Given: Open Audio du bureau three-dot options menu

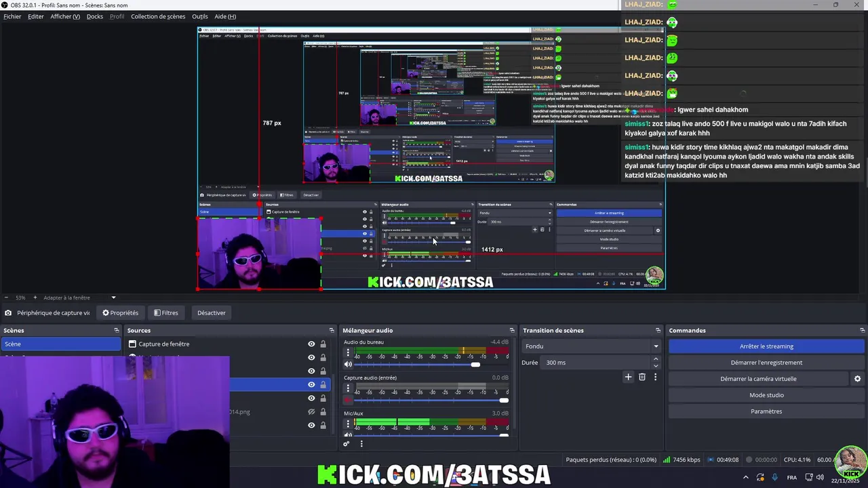Looking at the screenshot, I should click(x=348, y=352).
